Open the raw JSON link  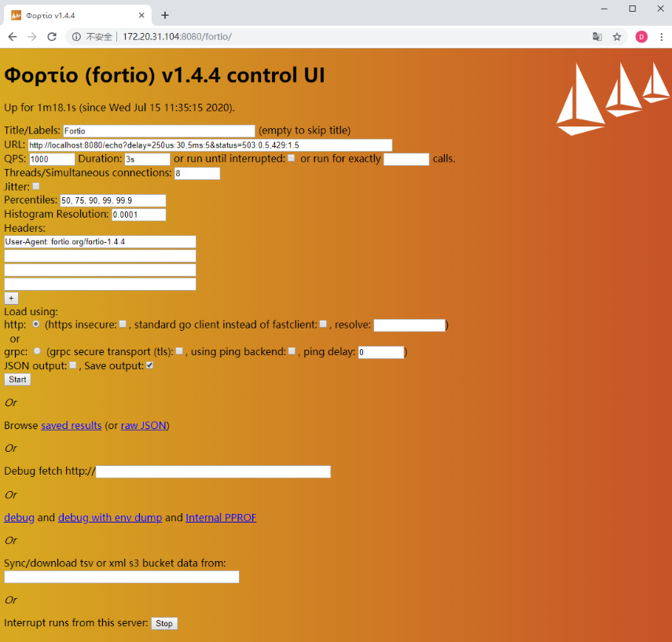tap(144, 426)
